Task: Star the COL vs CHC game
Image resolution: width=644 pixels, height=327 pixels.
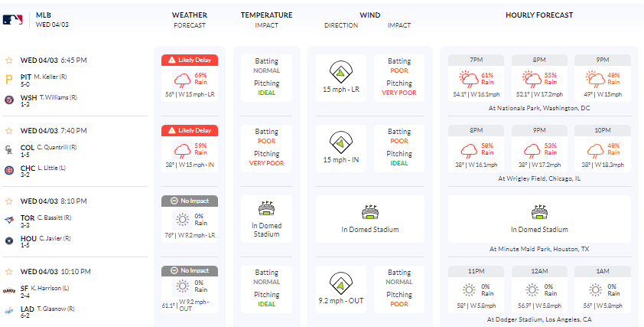Action: (x=9, y=130)
